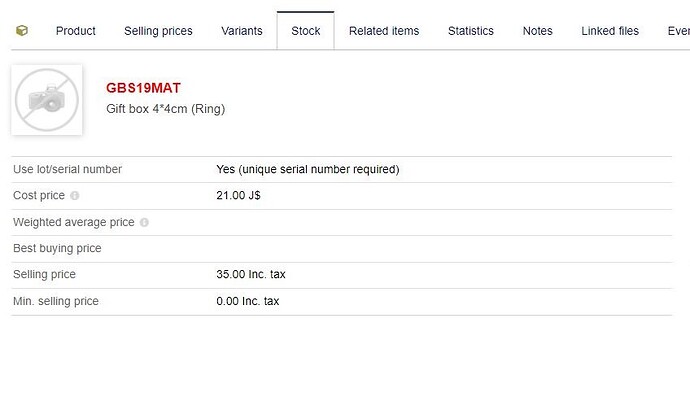The height and width of the screenshot is (397, 690).
Task: Click the 35.00 Inc. tax selling price
Action: tap(251, 274)
